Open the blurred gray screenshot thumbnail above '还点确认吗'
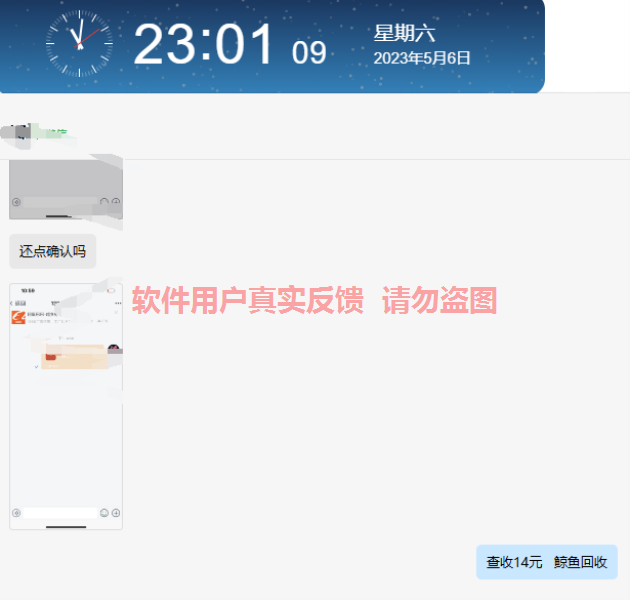The width and height of the screenshot is (630, 600). [66, 189]
